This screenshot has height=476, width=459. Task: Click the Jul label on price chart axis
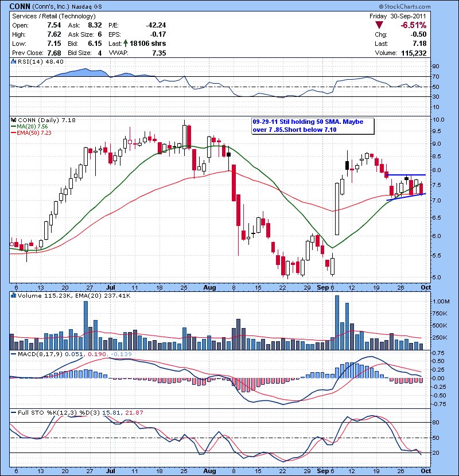click(110, 287)
